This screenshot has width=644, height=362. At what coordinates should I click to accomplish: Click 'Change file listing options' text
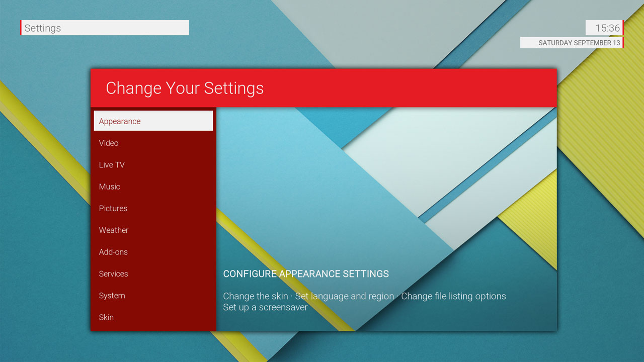point(453,296)
